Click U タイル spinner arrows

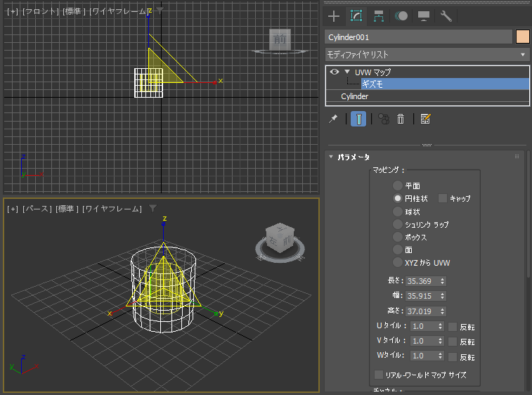[x=440, y=326]
